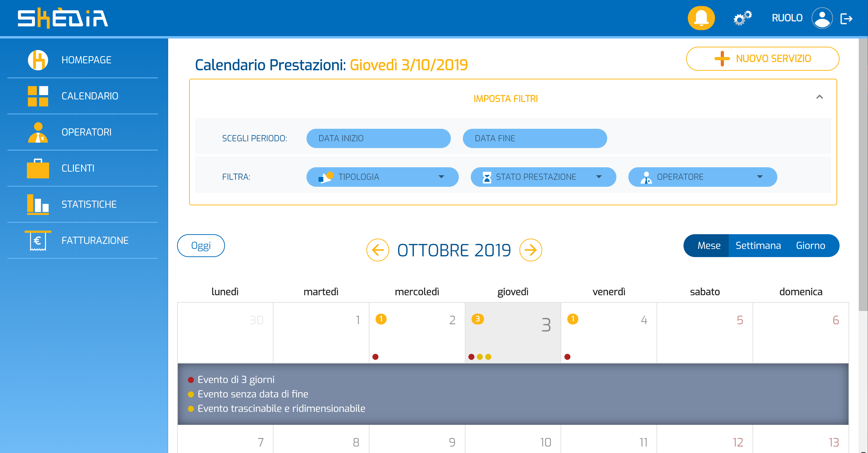Switch calendar to Mese view

(709, 245)
